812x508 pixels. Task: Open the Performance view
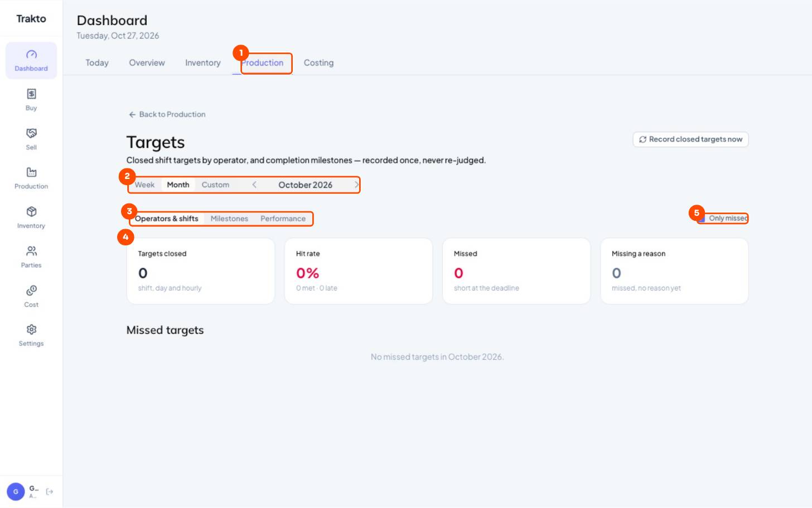[x=283, y=219]
